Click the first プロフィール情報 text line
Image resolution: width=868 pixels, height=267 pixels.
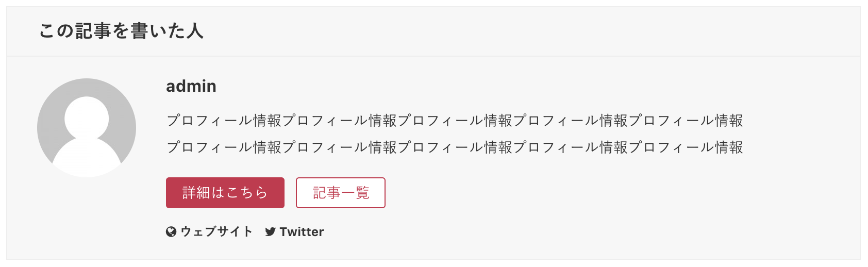455,121
